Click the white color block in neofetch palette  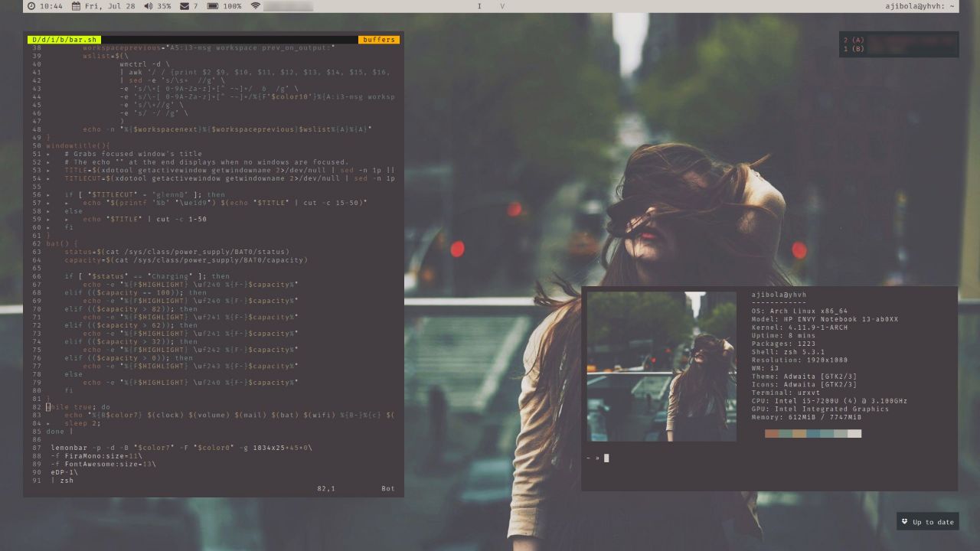tap(854, 433)
